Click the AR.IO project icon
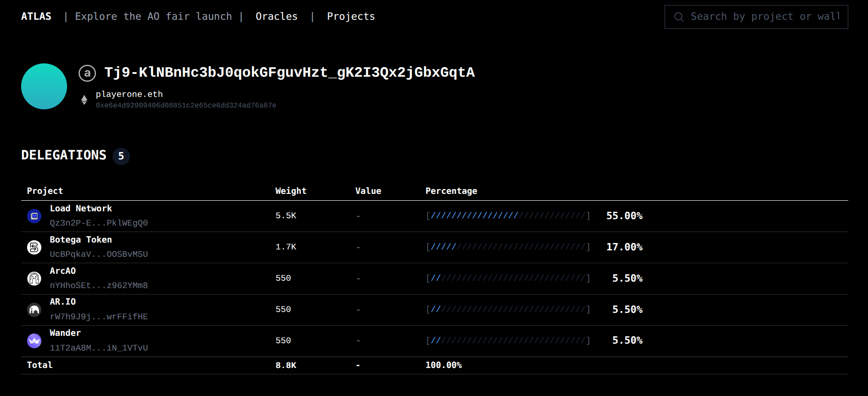This screenshot has width=868, height=396. point(34,310)
